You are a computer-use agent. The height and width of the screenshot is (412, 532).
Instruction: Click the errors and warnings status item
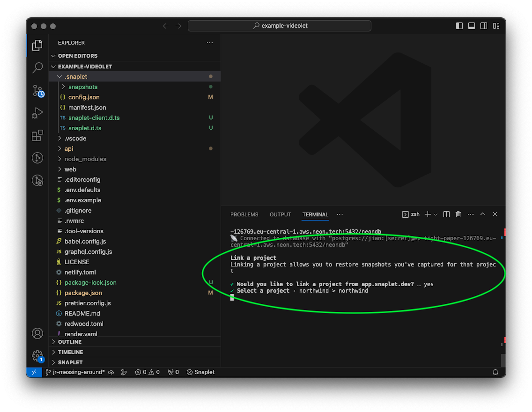click(147, 372)
